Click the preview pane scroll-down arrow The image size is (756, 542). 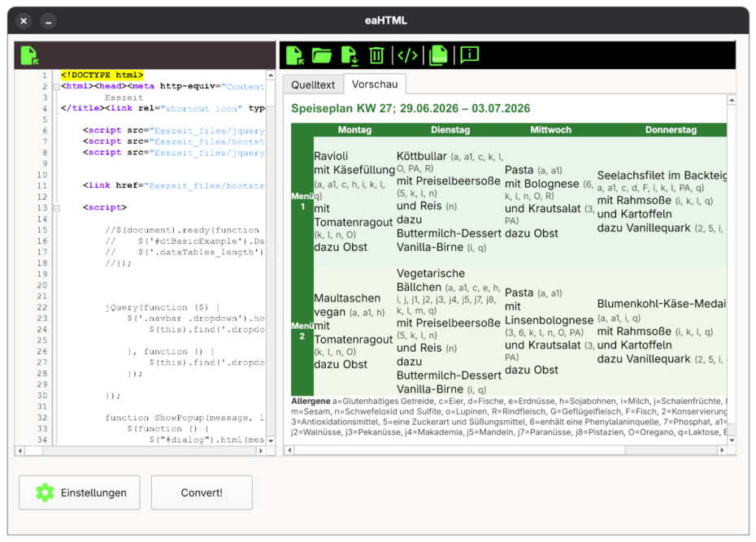[x=732, y=440]
